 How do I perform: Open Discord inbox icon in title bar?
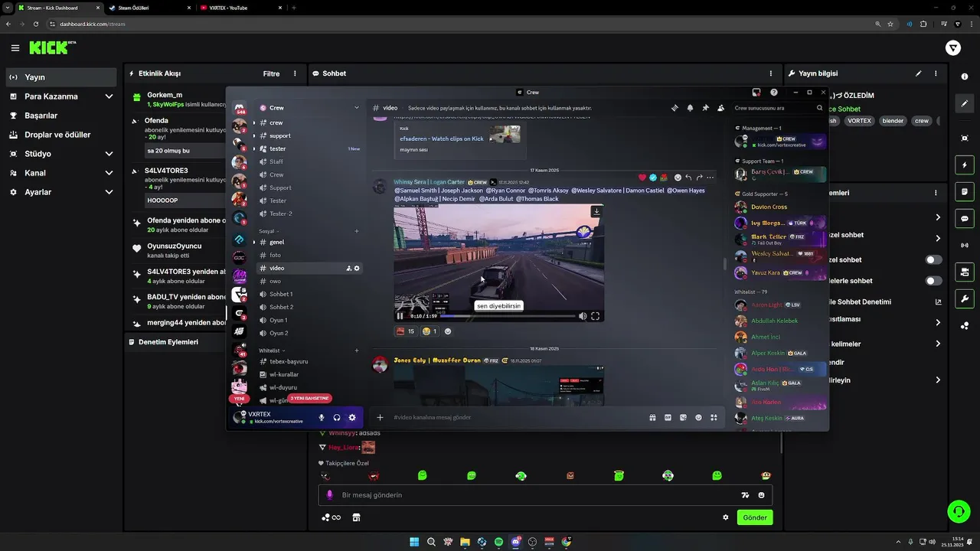[756, 92]
